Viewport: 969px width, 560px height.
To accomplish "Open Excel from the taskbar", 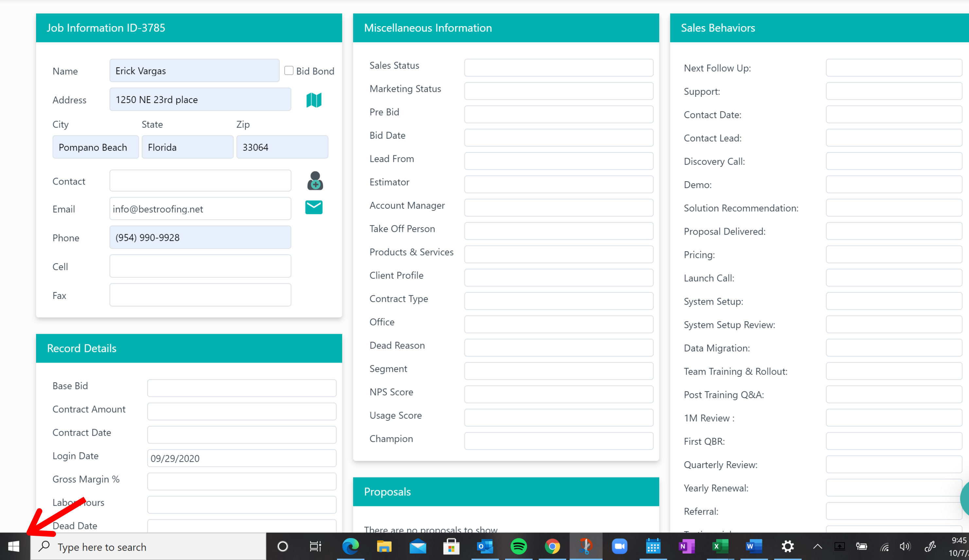I will pos(720,546).
